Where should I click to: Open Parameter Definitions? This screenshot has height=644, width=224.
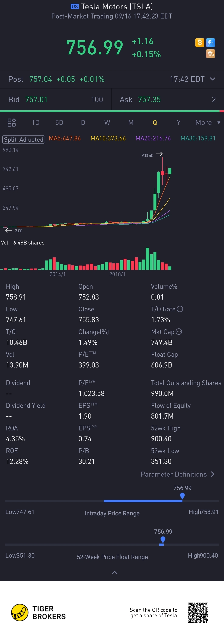pos(178,474)
